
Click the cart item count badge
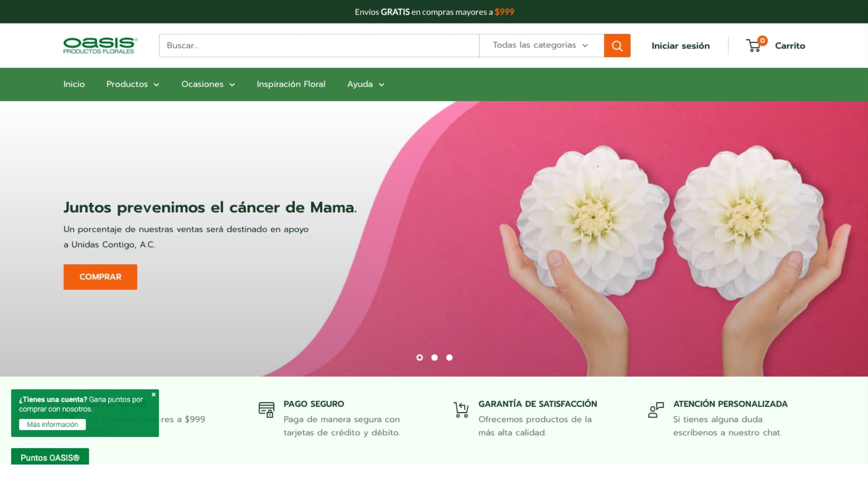[x=763, y=41]
